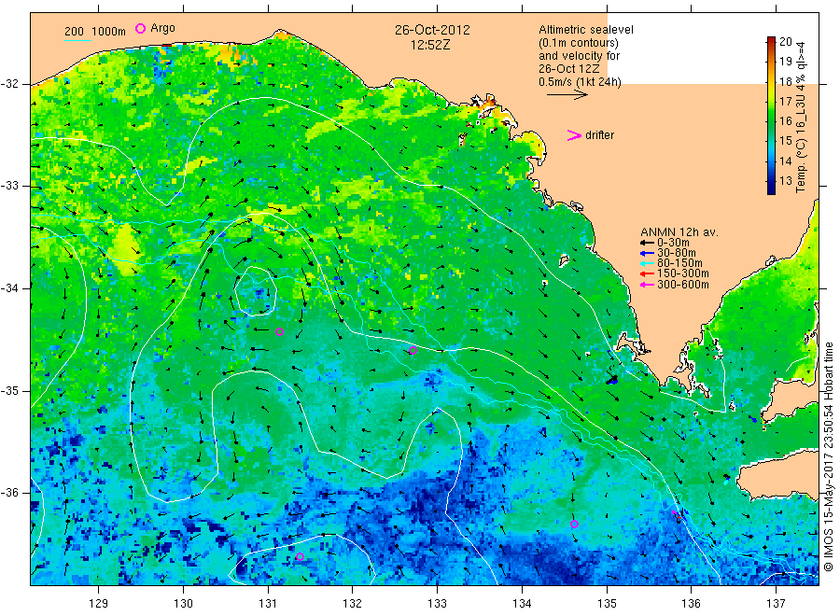Image resolution: width=840 pixels, height=616 pixels.
Task: Click the 'Argo' legend label
Action: click(x=162, y=28)
